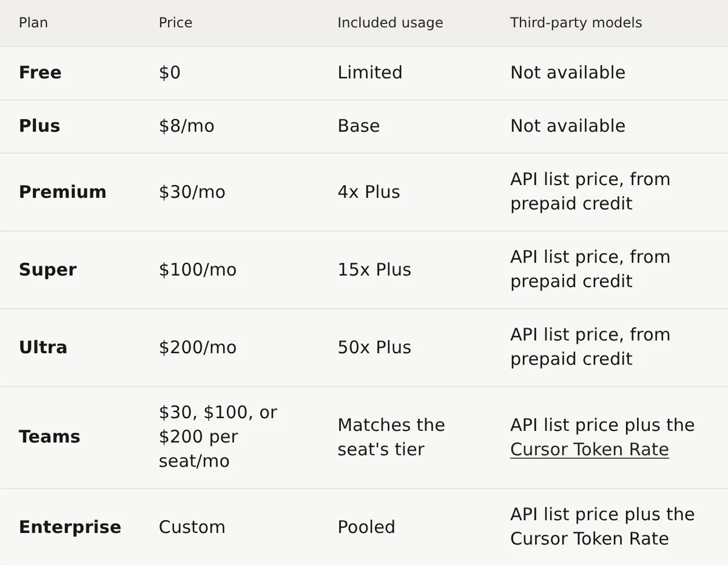Click the $100/mo price cell
Image resolution: width=728 pixels, height=565 pixels.
(198, 269)
